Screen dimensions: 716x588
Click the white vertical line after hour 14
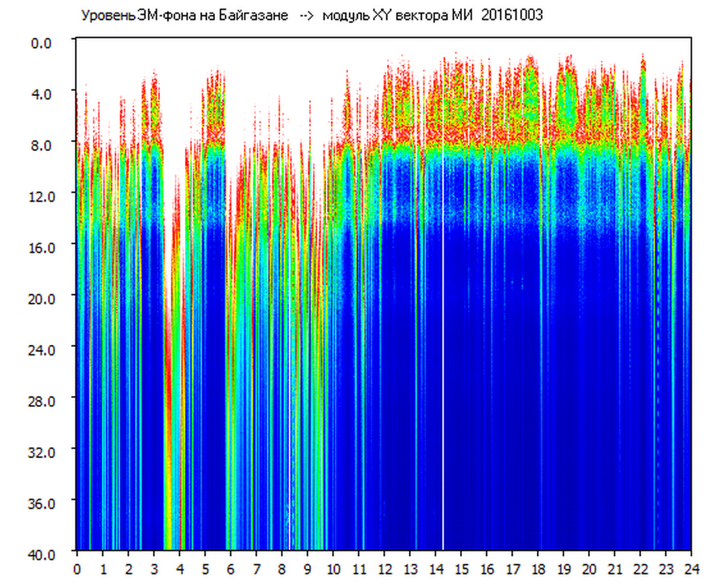click(x=443, y=392)
